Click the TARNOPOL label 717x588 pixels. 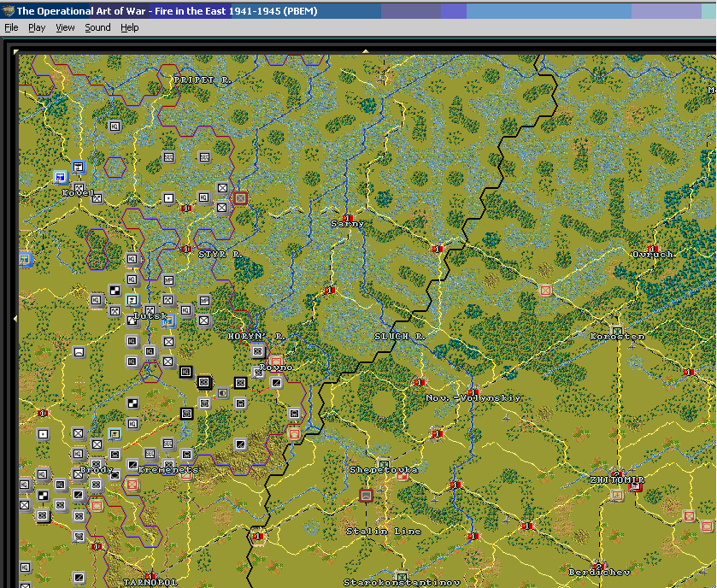pyautogui.click(x=150, y=583)
